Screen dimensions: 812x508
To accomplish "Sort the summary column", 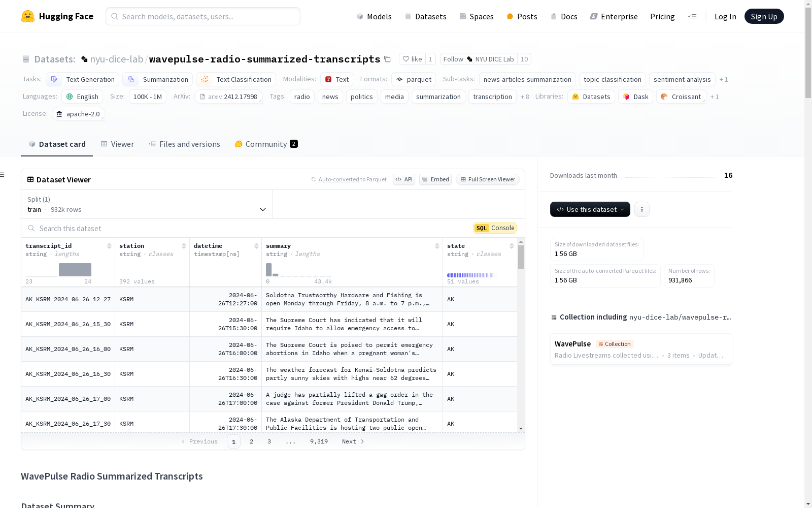I will click(437, 246).
